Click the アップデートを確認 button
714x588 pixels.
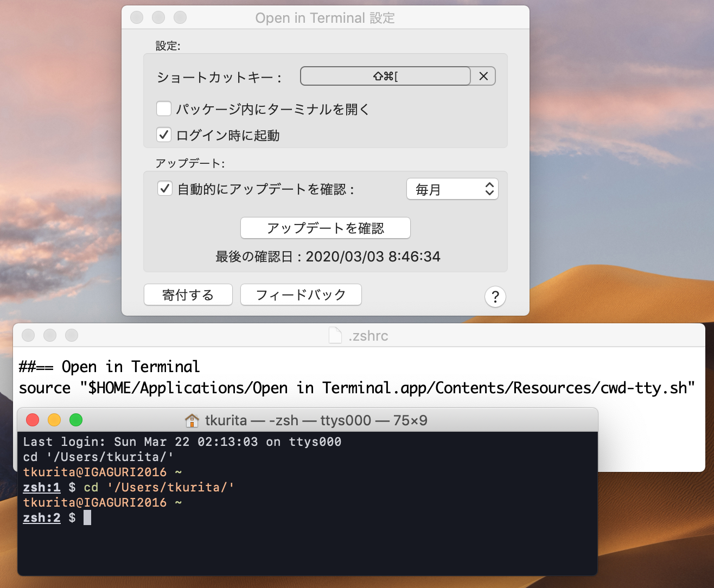point(325,228)
